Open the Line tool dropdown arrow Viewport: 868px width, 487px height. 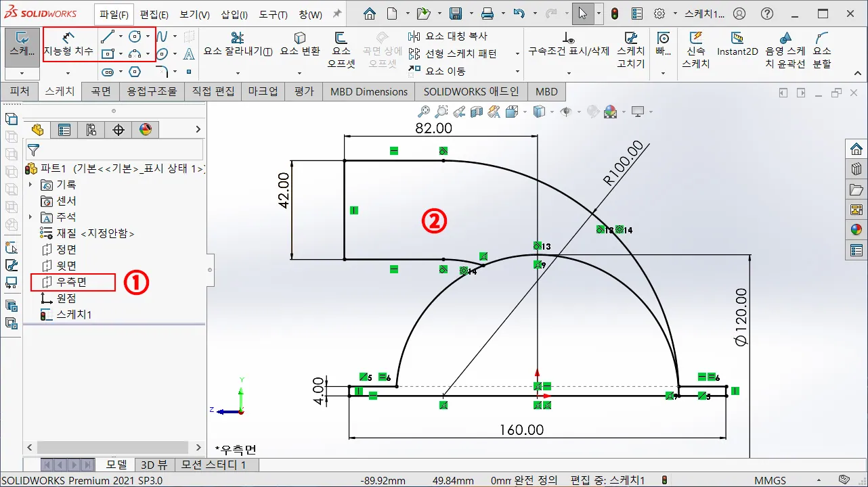point(121,37)
